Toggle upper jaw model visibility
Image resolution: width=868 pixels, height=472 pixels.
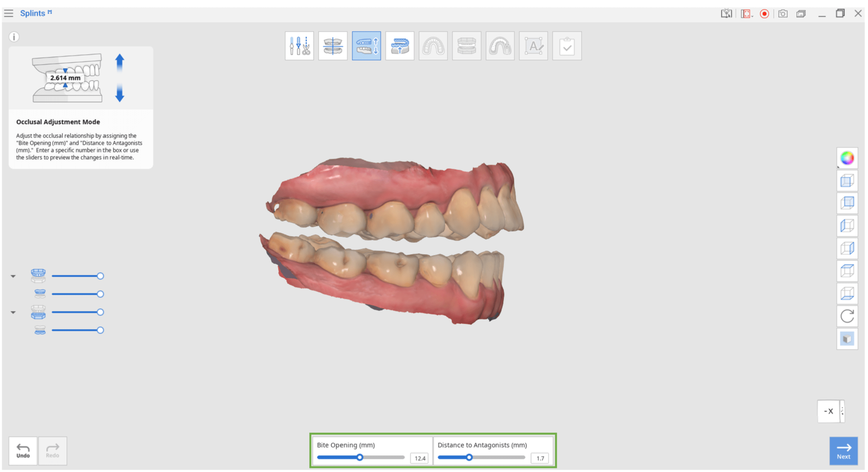(x=39, y=275)
